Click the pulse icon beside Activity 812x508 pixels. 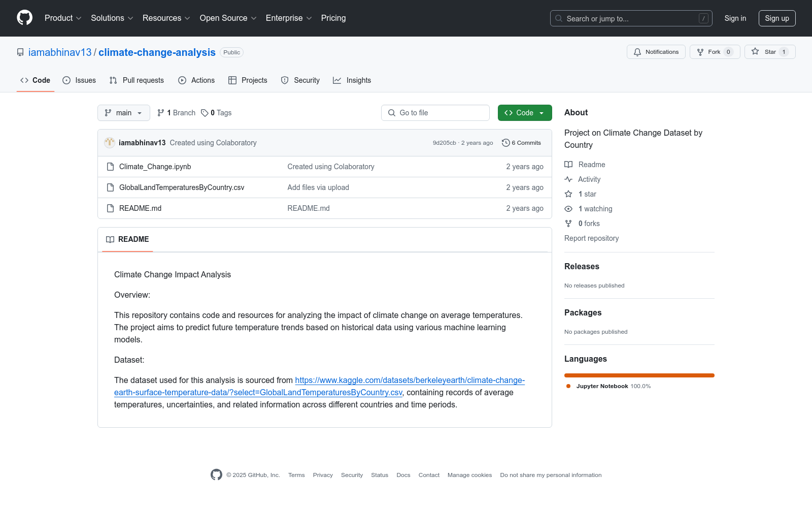568,179
